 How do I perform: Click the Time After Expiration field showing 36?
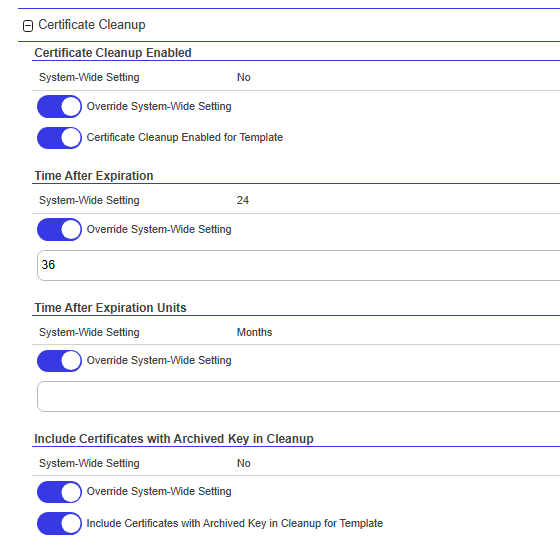click(299, 265)
